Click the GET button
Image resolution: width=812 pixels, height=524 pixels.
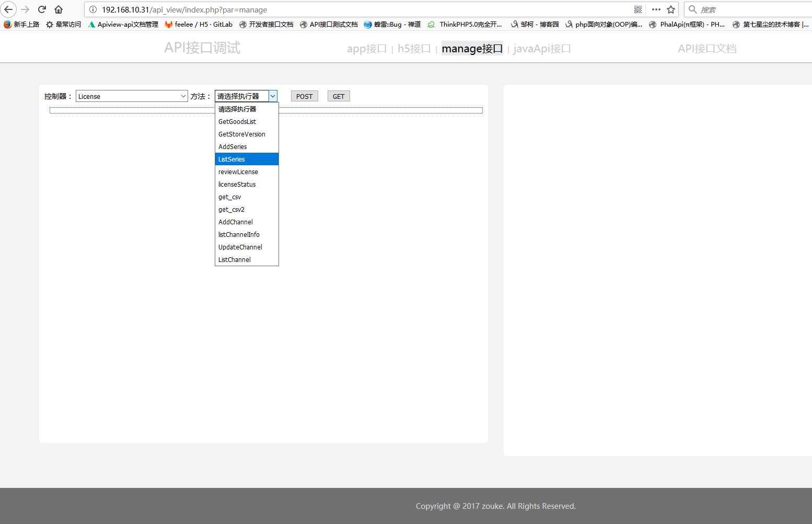(x=339, y=96)
